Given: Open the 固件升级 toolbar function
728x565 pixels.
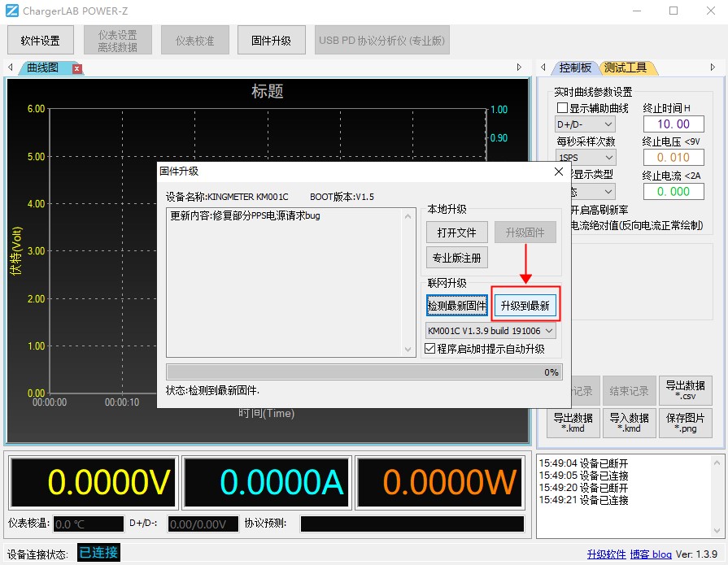Looking at the screenshot, I should click(x=271, y=39).
